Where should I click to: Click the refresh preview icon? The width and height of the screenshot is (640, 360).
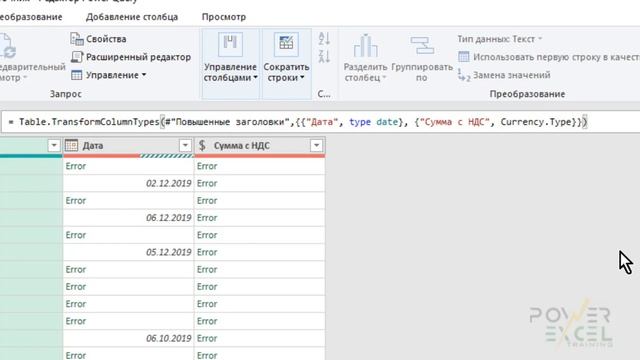pyautogui.click(x=7, y=46)
